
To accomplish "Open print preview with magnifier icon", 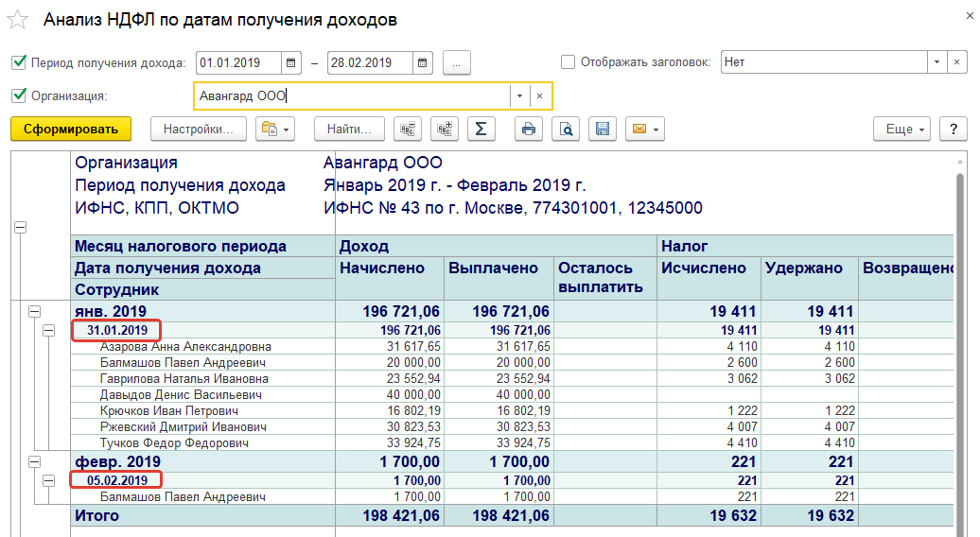I will click(x=566, y=129).
